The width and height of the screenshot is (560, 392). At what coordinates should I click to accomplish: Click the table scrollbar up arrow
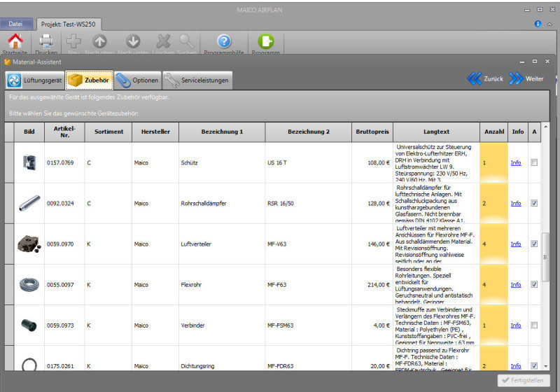(545, 127)
